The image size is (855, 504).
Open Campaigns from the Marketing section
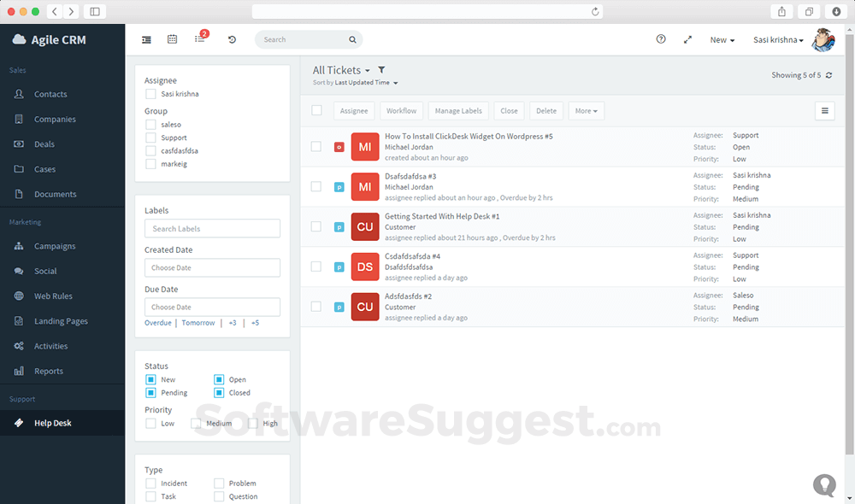[x=55, y=246]
